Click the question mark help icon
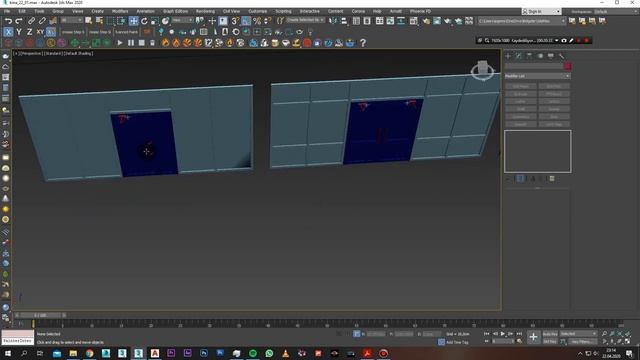This screenshot has width=640, height=360. pyautogui.click(x=362, y=42)
